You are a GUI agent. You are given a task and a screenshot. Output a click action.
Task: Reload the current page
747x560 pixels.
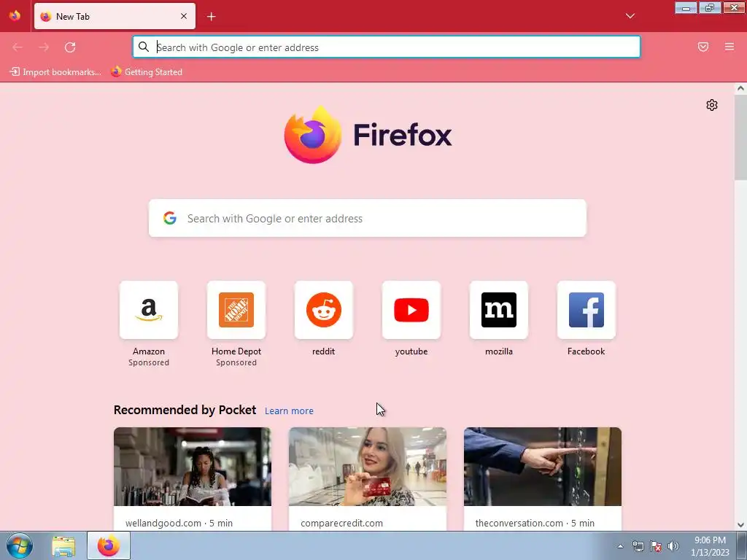coord(70,47)
